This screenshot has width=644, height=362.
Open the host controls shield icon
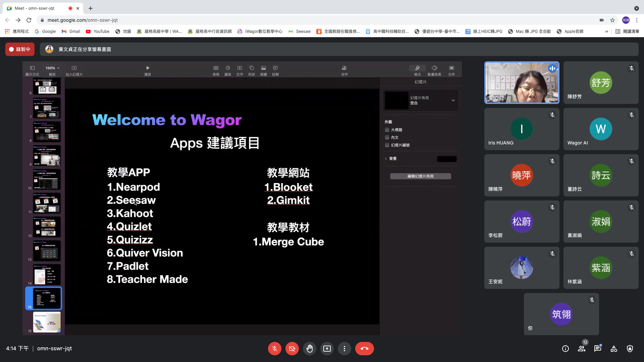(630, 349)
